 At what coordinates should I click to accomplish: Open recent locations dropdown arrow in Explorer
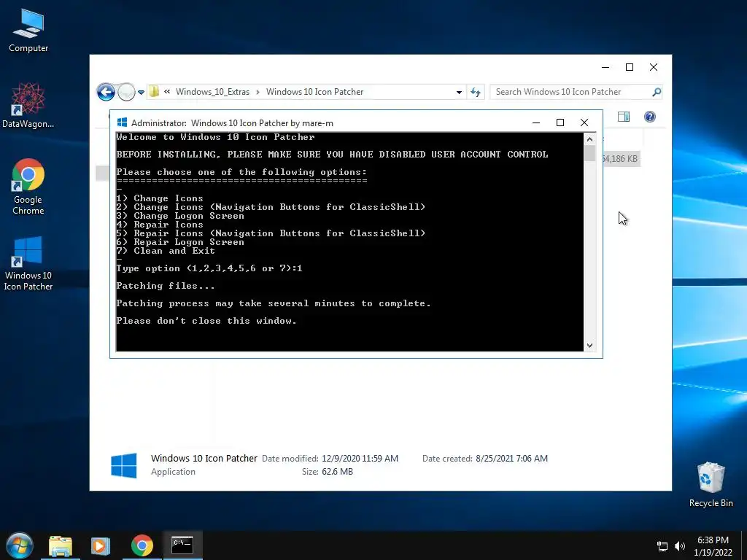(x=141, y=93)
